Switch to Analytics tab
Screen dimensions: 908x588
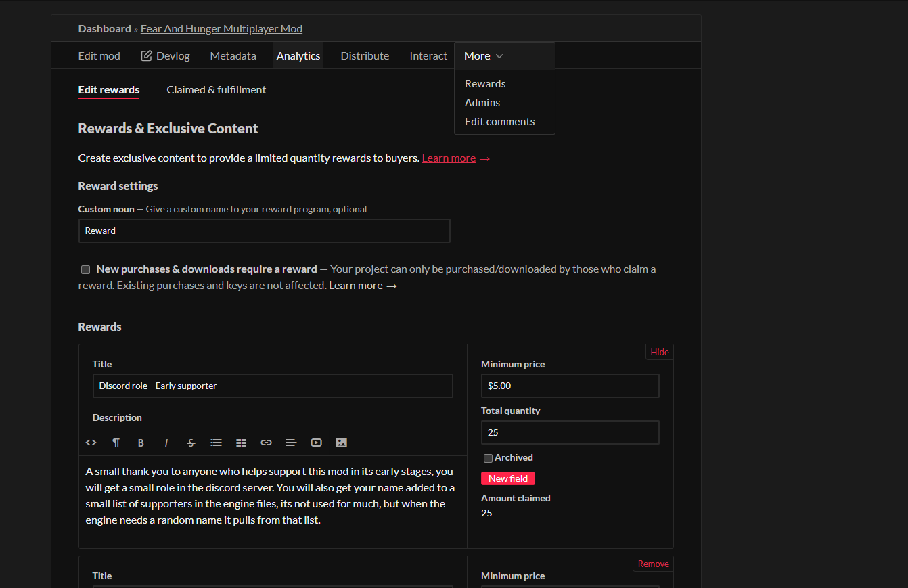click(x=298, y=56)
